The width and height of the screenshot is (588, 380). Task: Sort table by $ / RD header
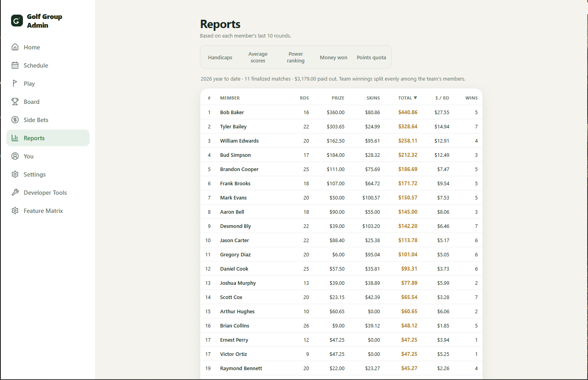tap(442, 98)
